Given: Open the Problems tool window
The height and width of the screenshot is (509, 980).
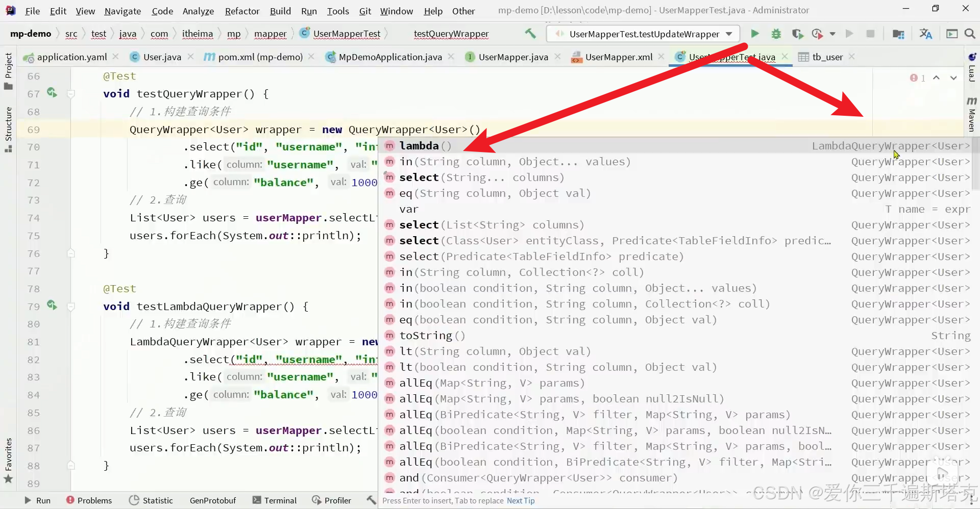Looking at the screenshot, I should click(x=89, y=500).
